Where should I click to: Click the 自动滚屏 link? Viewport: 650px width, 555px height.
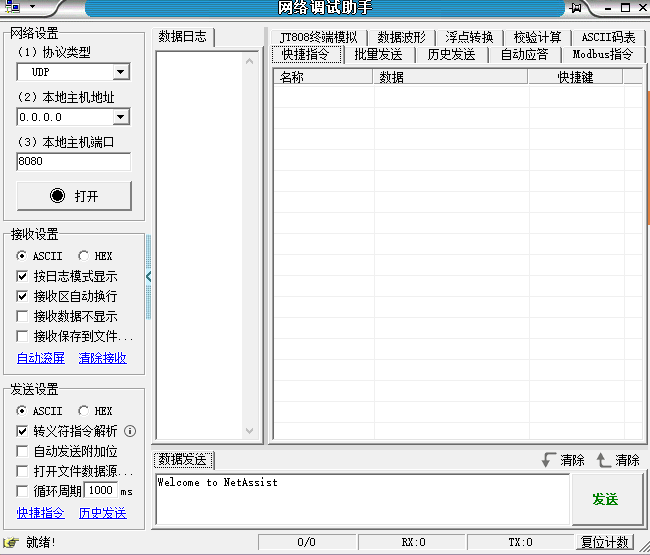pyautogui.click(x=41, y=358)
